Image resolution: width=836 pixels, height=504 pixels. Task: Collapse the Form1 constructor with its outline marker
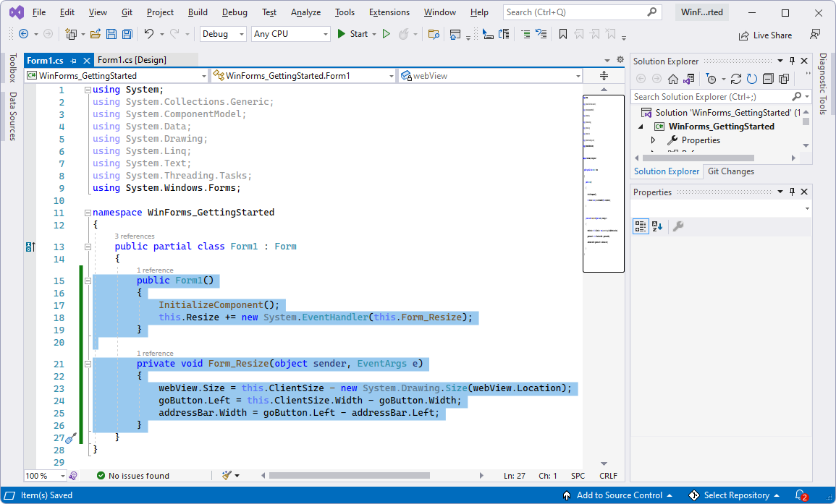[87, 281]
